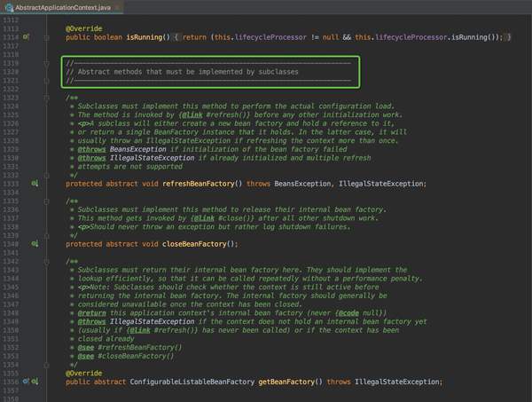The height and width of the screenshot is (402, 532).
Task: Click fold end marker at line 1321
Action: [47, 81]
